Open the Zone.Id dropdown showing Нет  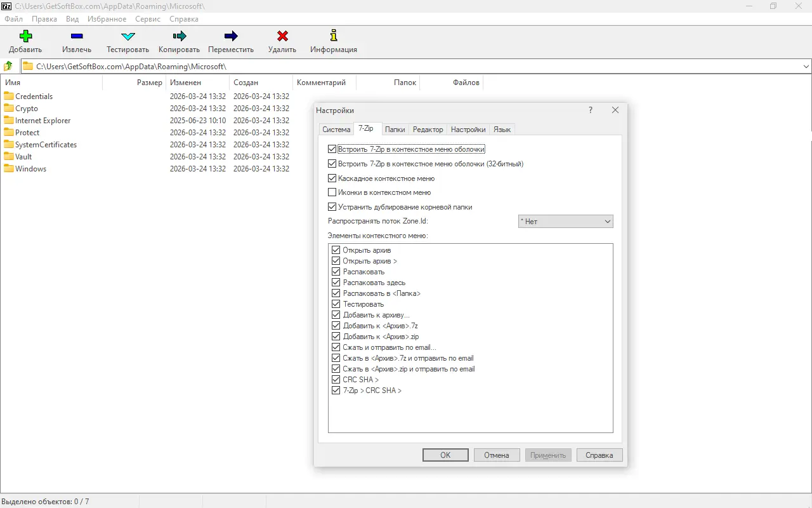pyautogui.click(x=565, y=222)
